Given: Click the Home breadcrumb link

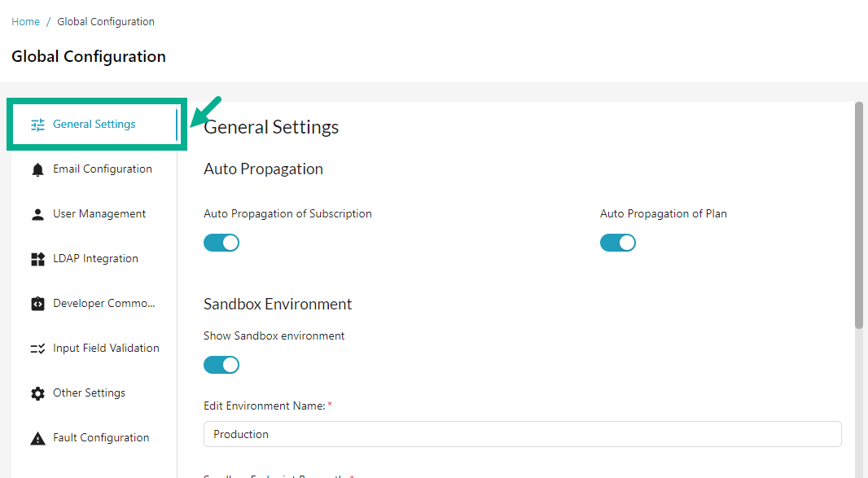Looking at the screenshot, I should point(25,21).
